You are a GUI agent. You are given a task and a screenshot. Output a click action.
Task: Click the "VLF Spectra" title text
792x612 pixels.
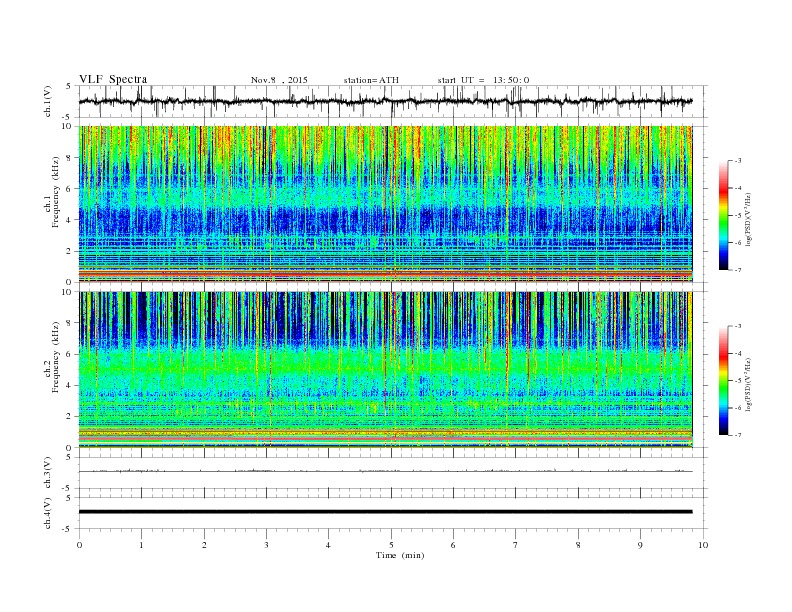click(113, 79)
